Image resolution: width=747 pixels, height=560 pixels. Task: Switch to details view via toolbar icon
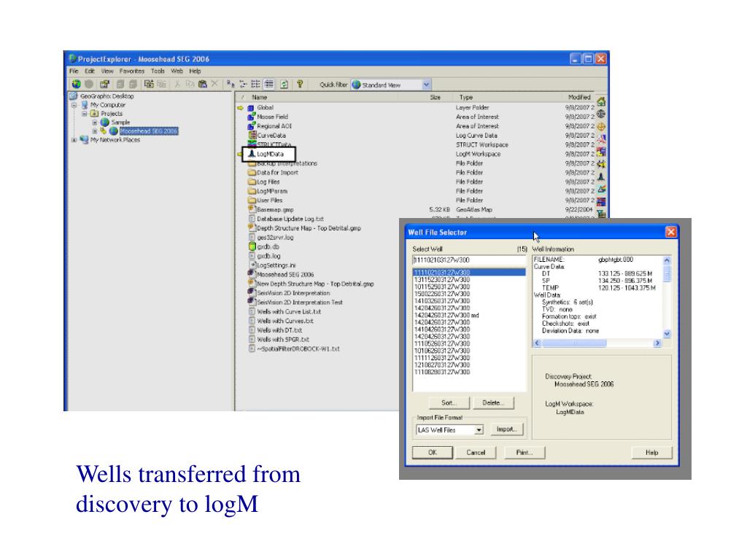(x=269, y=85)
